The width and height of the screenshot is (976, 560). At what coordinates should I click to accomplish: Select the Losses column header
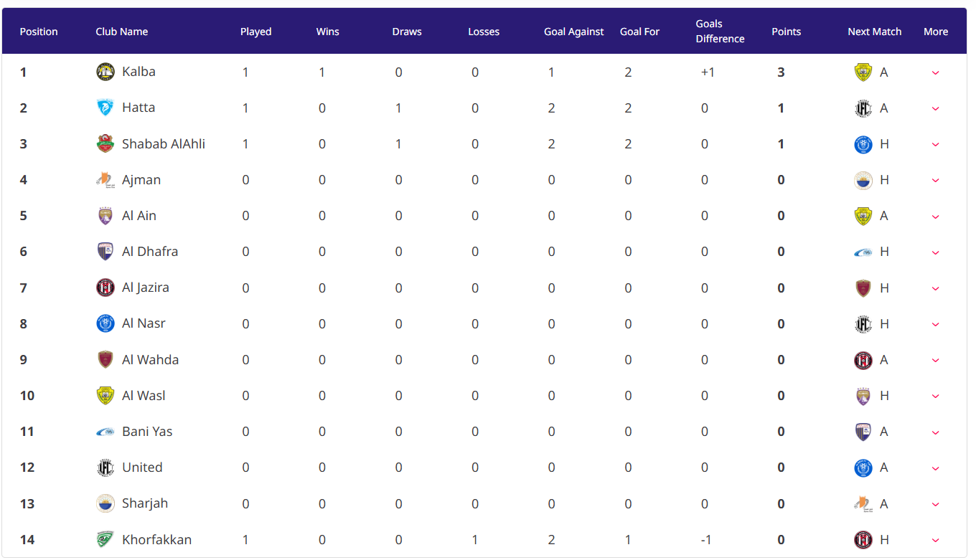pyautogui.click(x=484, y=32)
